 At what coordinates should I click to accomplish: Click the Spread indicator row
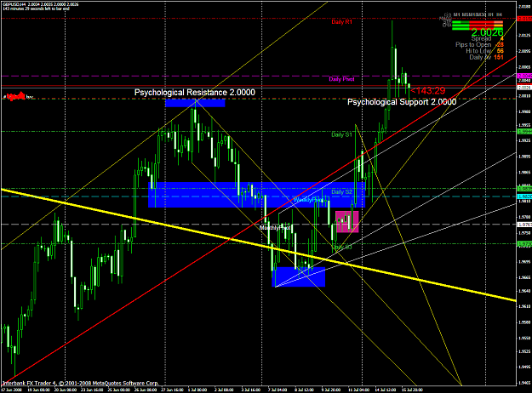pos(487,38)
